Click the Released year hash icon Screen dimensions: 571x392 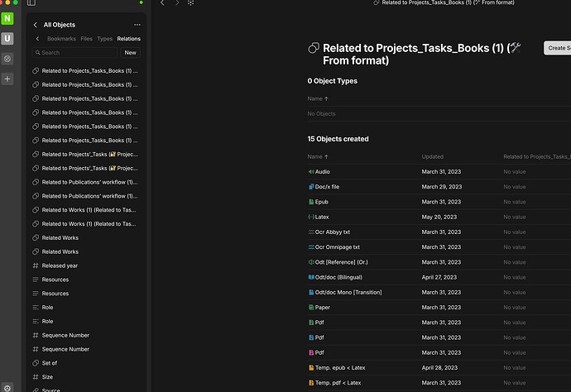tap(36, 265)
